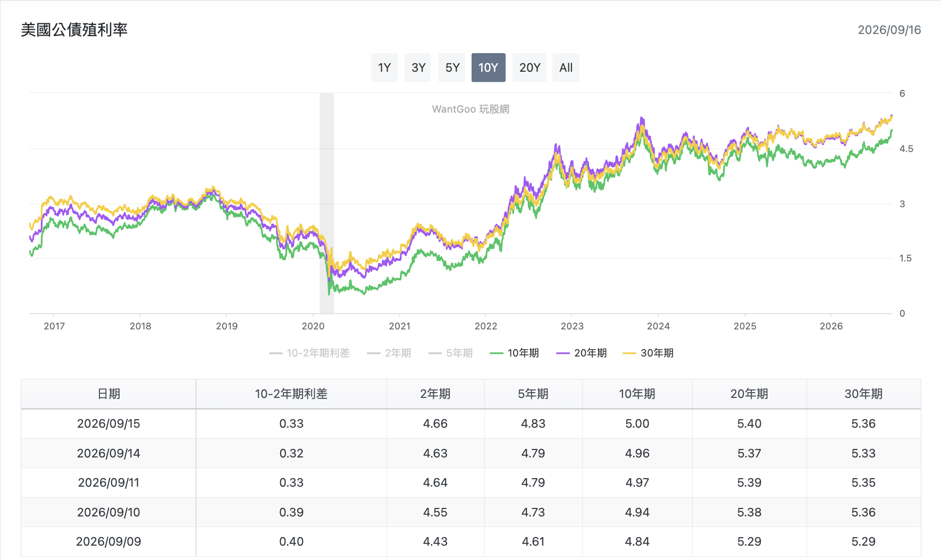Click the 0.40 spread value
941x560 pixels.
coord(291,541)
